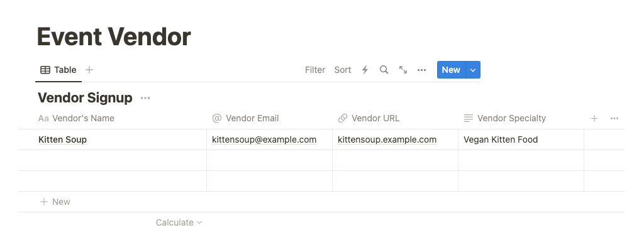Open the toolbar three-dot options menu
644x235 pixels.
tap(421, 70)
